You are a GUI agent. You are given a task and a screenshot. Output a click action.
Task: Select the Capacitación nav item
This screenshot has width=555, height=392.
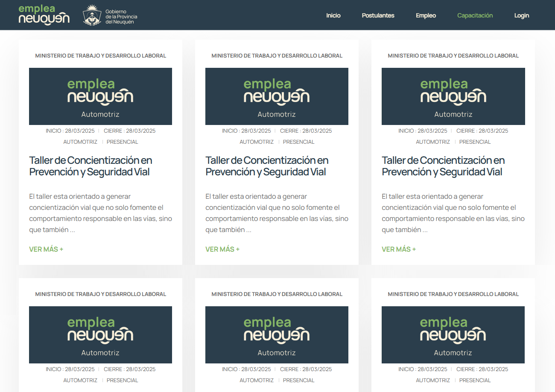[x=475, y=15]
